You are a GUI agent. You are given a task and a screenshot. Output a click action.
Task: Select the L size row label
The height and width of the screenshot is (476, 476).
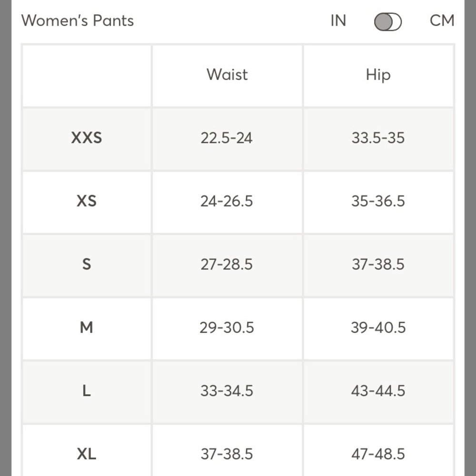87,391
